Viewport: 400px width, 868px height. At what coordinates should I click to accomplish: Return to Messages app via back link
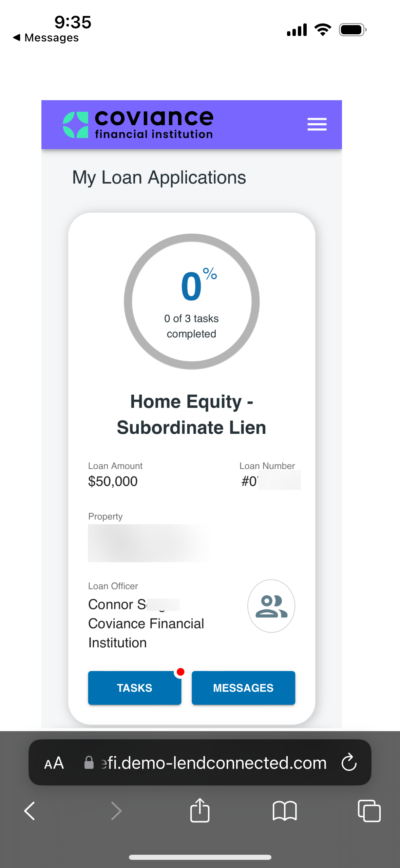[x=46, y=38]
